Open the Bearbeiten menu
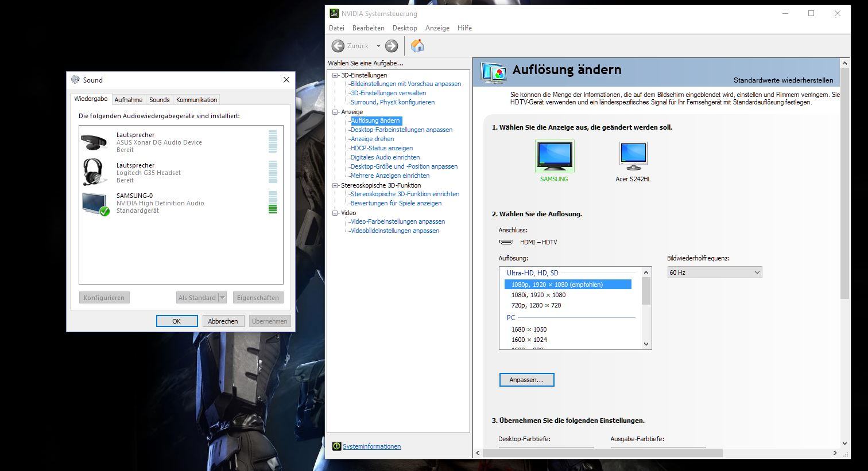Image resolution: width=868 pixels, height=471 pixels. (369, 28)
